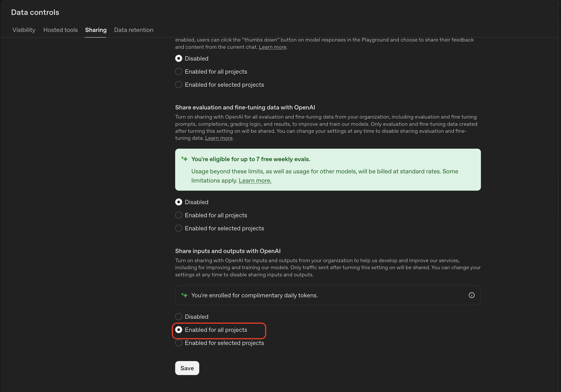The width and height of the screenshot is (561, 392).
Task: Click the info icon on complimentary tokens banner
Action: tap(471, 295)
